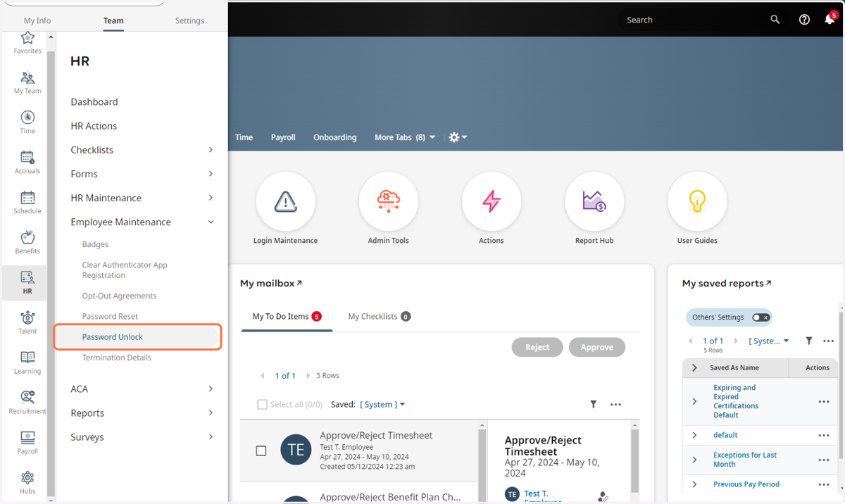Click the filter icon in My mailbox
Screen dimensions: 845x504
tap(594, 404)
